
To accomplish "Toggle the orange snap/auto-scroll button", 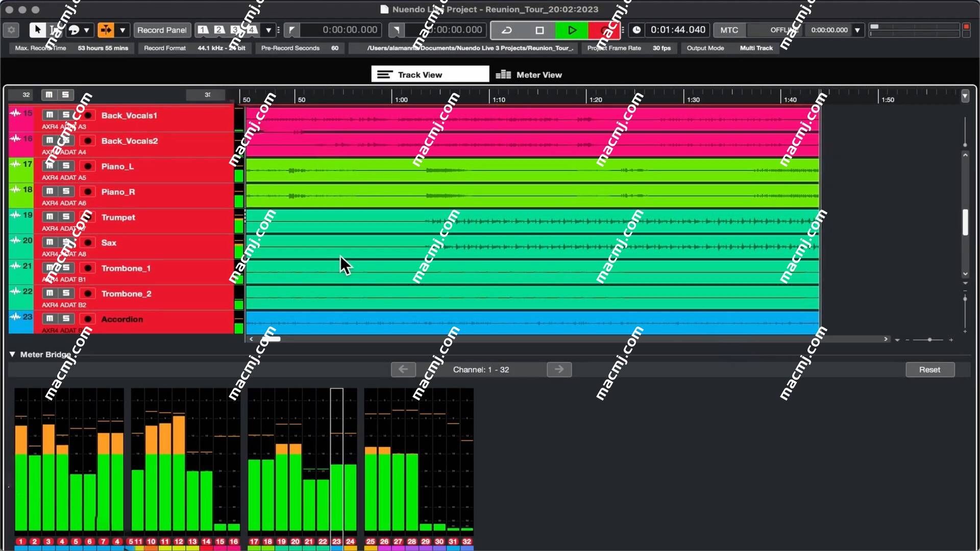I will click(x=106, y=30).
